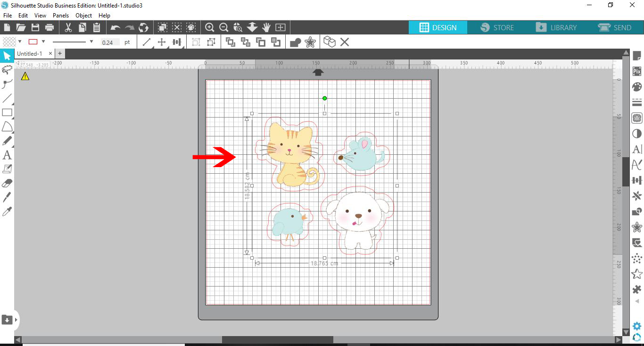Screen dimensions: 644x346
Task: Undo the last action
Action: click(x=116, y=28)
